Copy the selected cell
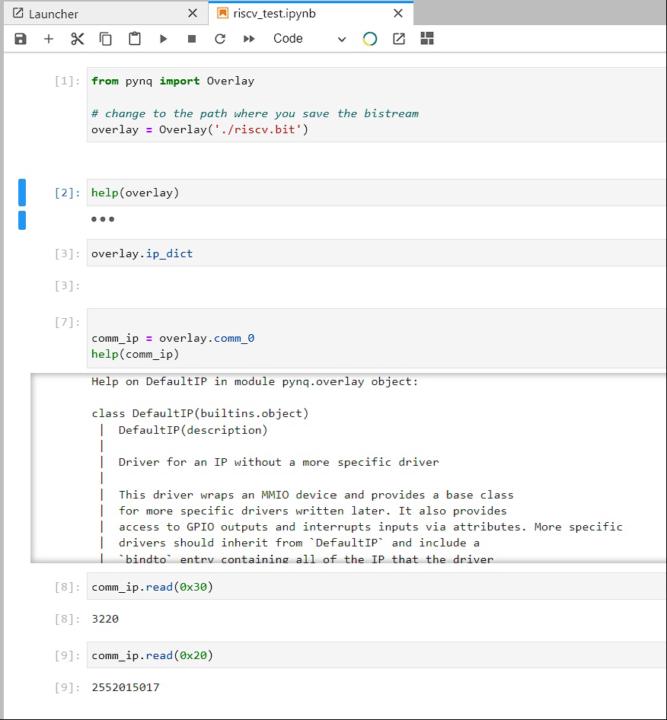Image resolution: width=667 pixels, height=720 pixels. click(106, 39)
